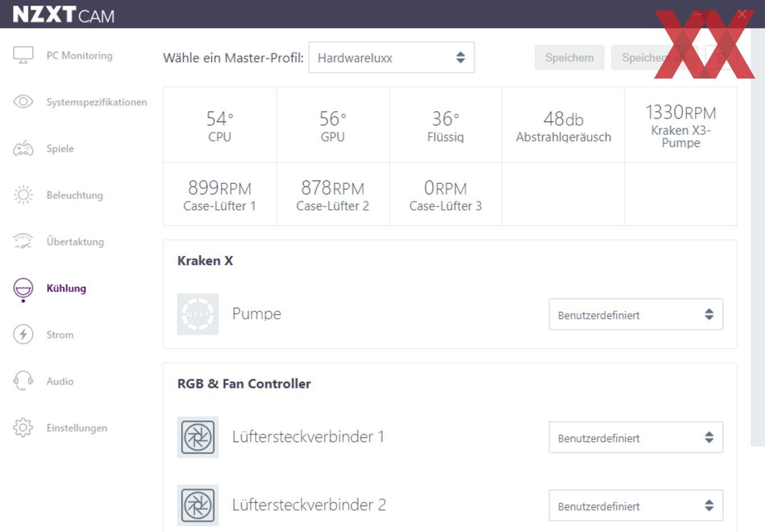
Task: Click the Kraken pump NZXT icon
Action: pyautogui.click(x=198, y=314)
